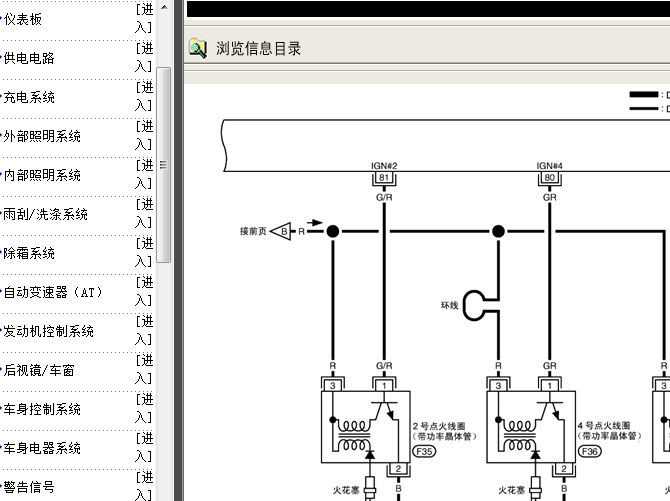This screenshot has width=670, height=501.
Task: Select 外部照明系统 list item
Action: pos(42,136)
